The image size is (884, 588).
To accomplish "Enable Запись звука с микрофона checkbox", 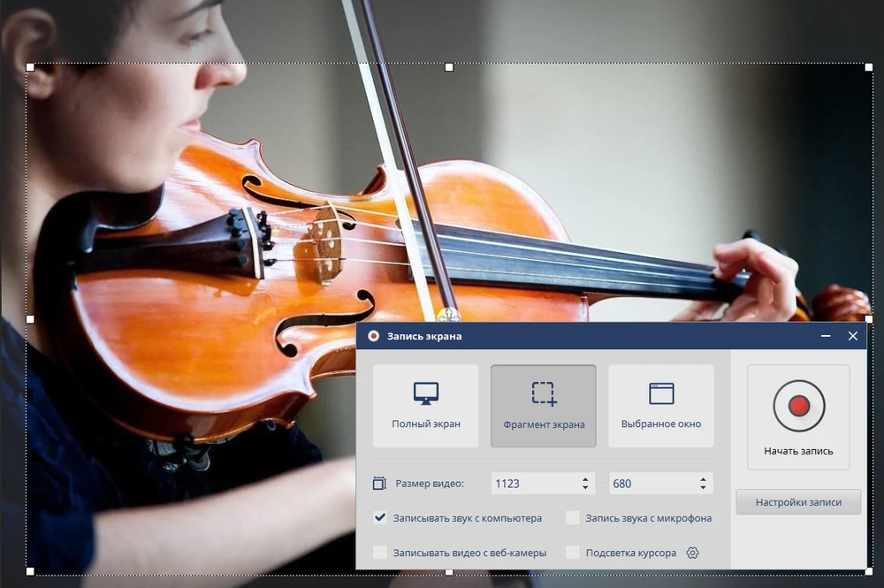I will coord(572,518).
